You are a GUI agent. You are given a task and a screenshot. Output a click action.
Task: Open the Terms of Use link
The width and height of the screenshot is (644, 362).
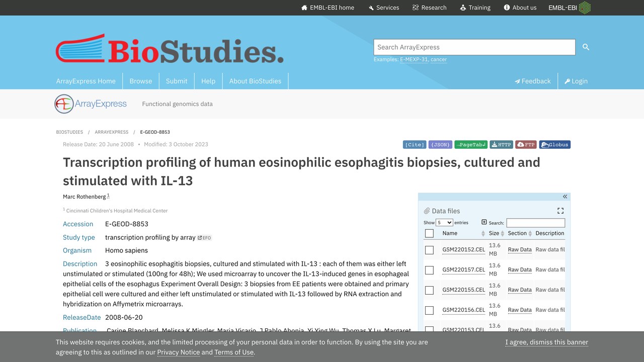(234, 352)
